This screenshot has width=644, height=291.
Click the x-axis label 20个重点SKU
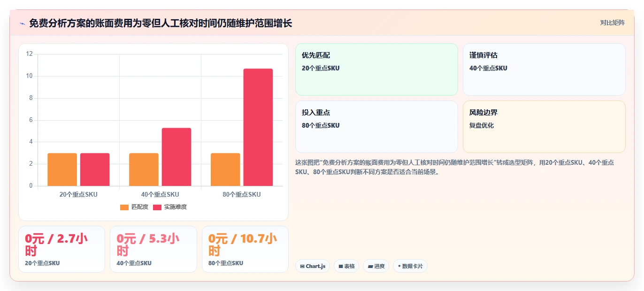[78, 194]
